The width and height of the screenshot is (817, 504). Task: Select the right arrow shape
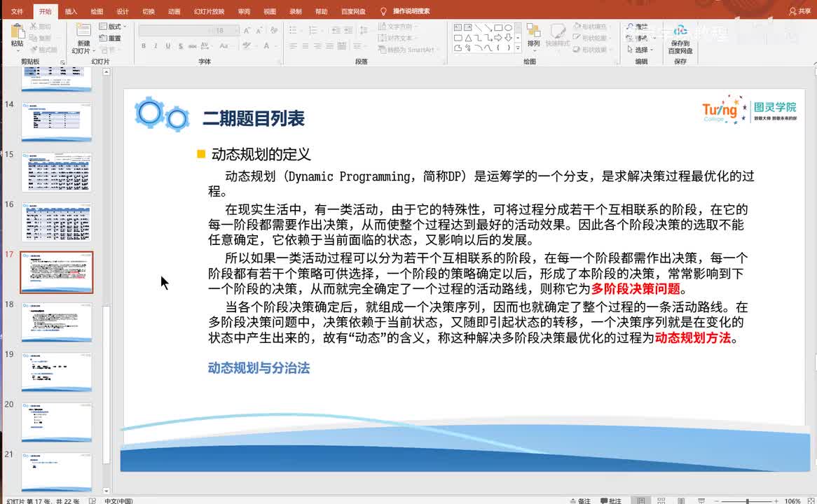499,38
